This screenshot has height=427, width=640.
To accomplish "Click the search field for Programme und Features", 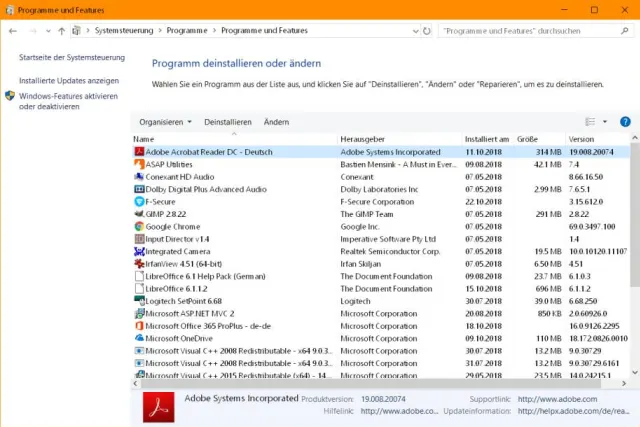I will (531, 31).
